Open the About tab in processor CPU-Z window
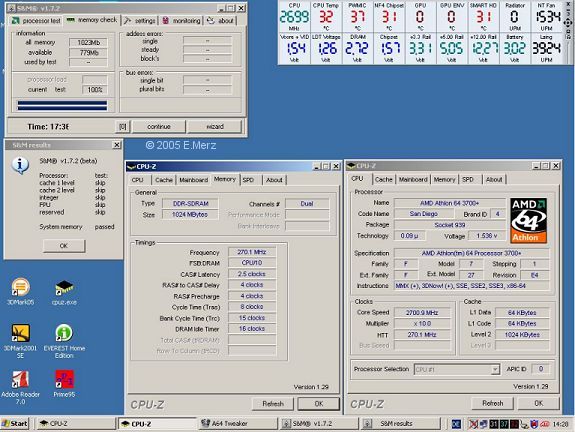The width and height of the screenshot is (575, 432). [x=494, y=179]
